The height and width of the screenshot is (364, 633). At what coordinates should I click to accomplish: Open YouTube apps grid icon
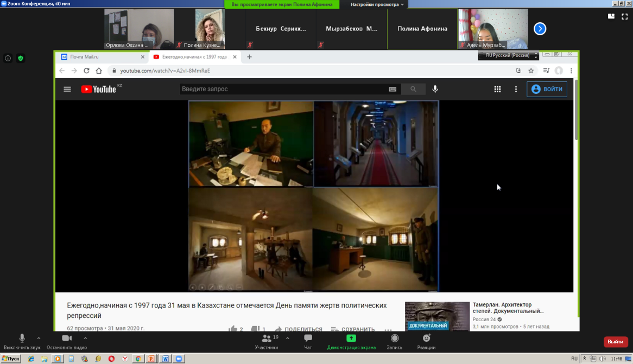pos(497,89)
